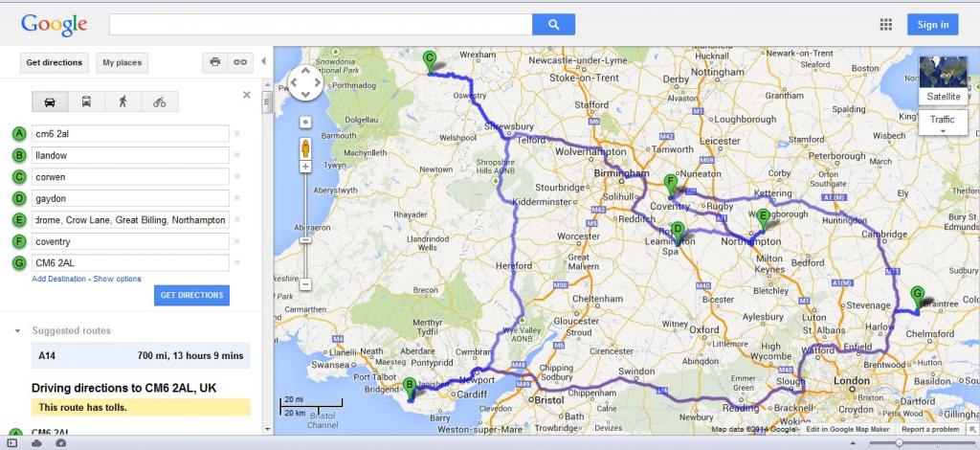Click map pin G near Braintree
980x450 pixels.
pos(917,298)
